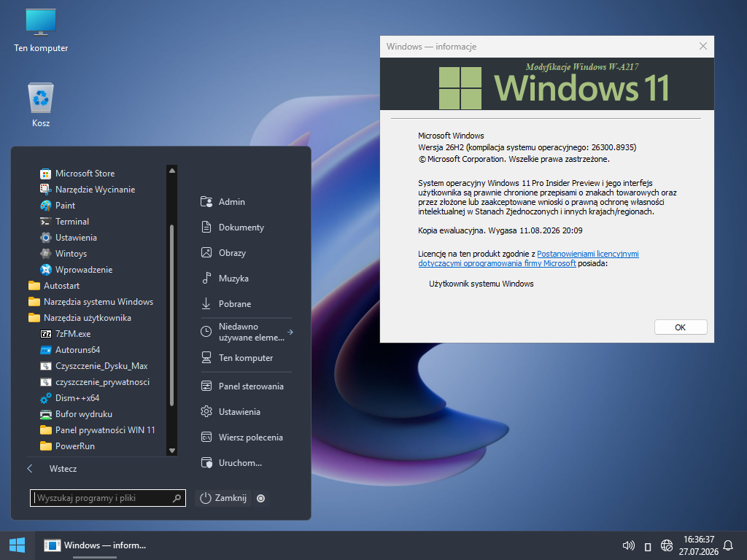The width and height of the screenshot is (747, 560).
Task: Open the power options round button next to Zamknij
Action: point(260,498)
